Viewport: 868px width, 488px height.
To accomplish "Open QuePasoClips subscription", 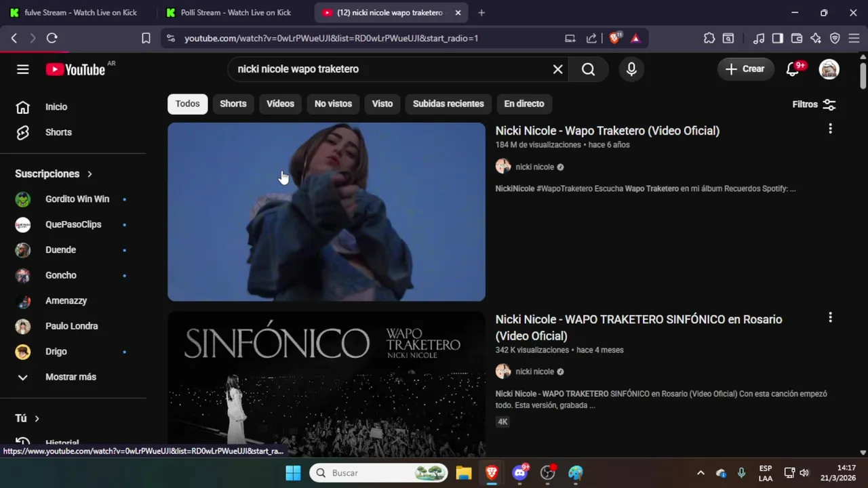I will 73,224.
